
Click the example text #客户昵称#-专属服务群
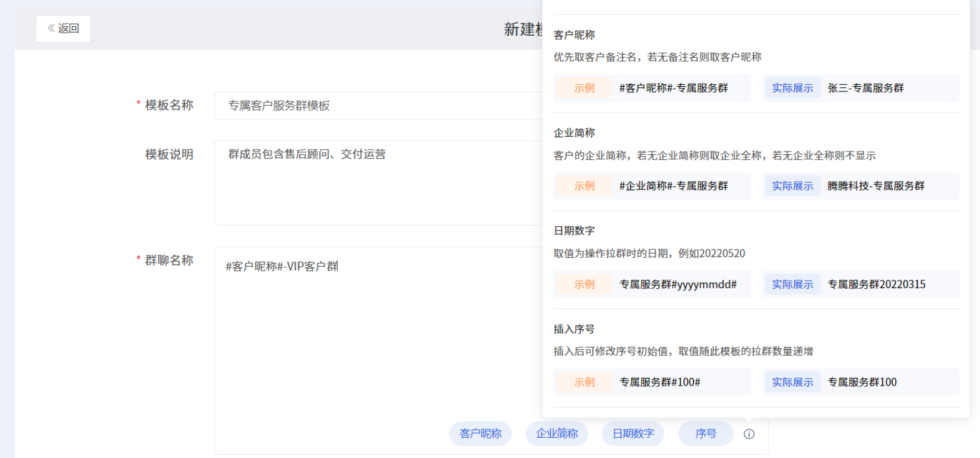click(673, 88)
